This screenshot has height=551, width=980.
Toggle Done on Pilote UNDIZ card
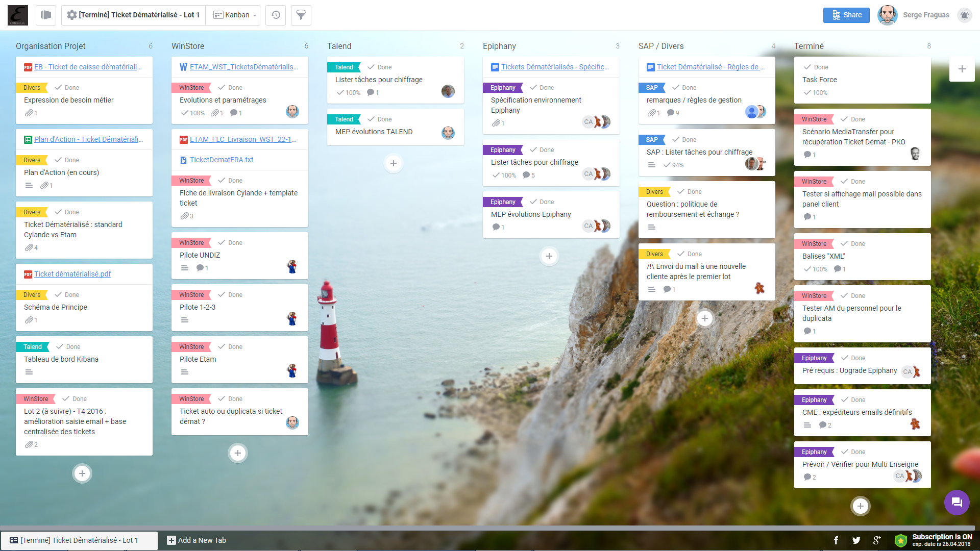tap(230, 243)
